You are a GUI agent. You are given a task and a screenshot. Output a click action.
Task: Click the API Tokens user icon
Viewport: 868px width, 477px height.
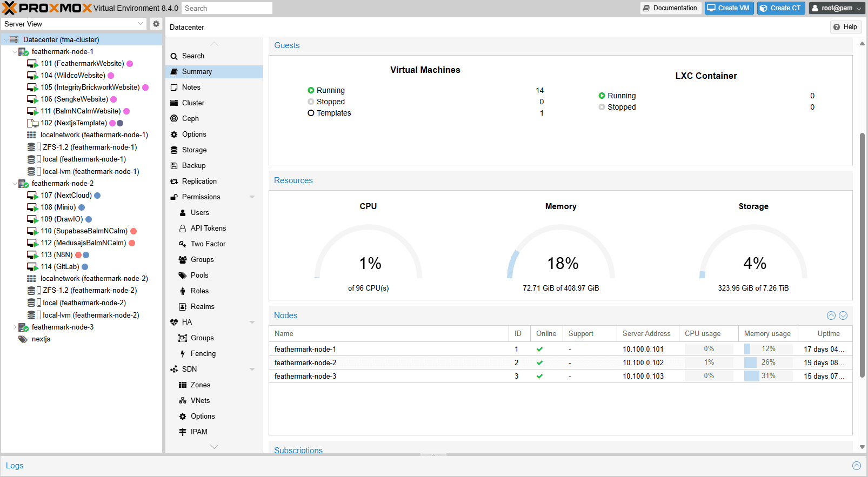click(x=183, y=229)
